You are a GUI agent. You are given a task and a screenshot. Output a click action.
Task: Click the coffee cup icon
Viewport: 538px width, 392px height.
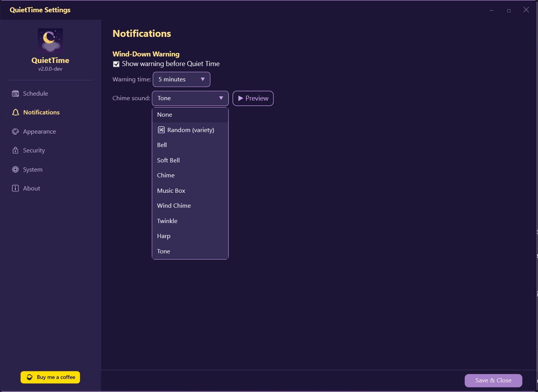(30, 377)
